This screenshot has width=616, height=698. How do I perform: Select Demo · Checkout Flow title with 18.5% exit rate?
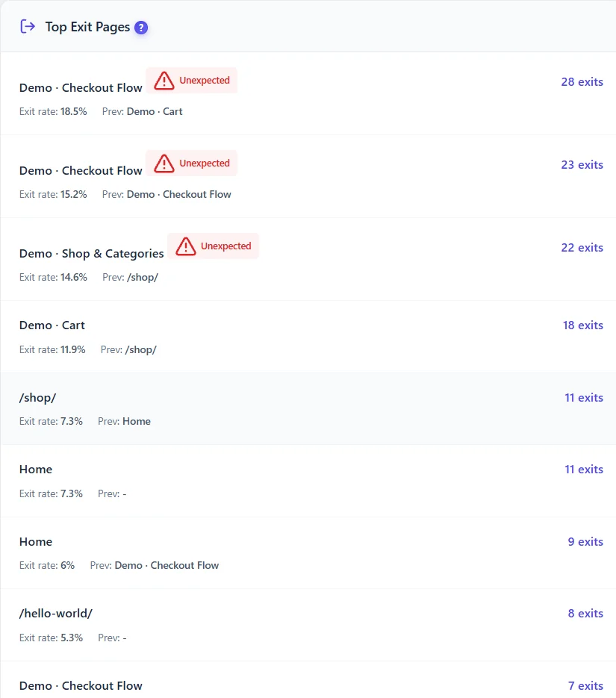pos(81,87)
